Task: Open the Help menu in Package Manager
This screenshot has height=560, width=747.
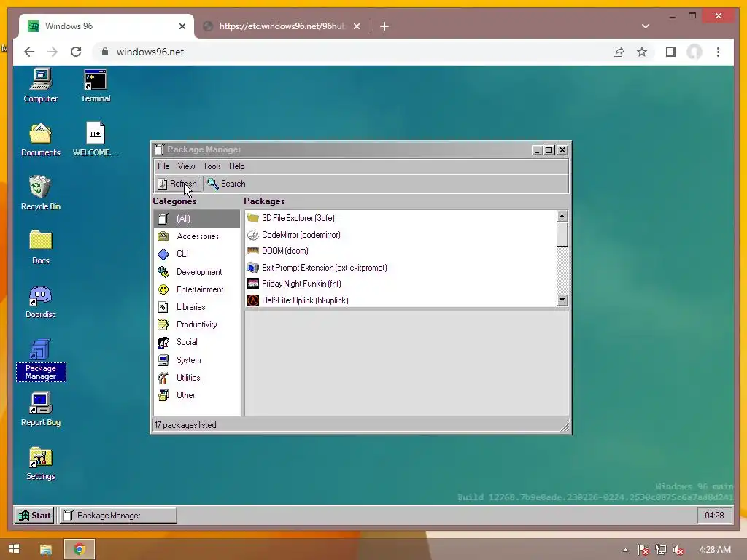Action: (237, 166)
